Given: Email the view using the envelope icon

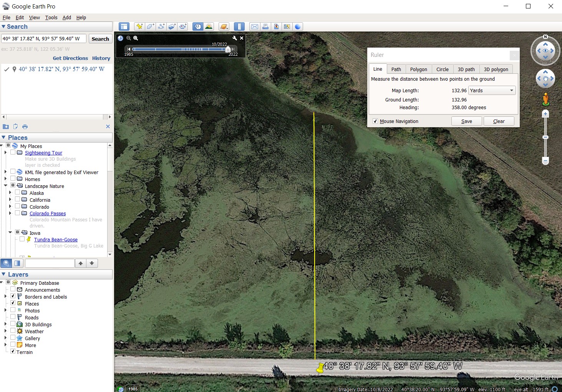Looking at the screenshot, I should pos(254,27).
